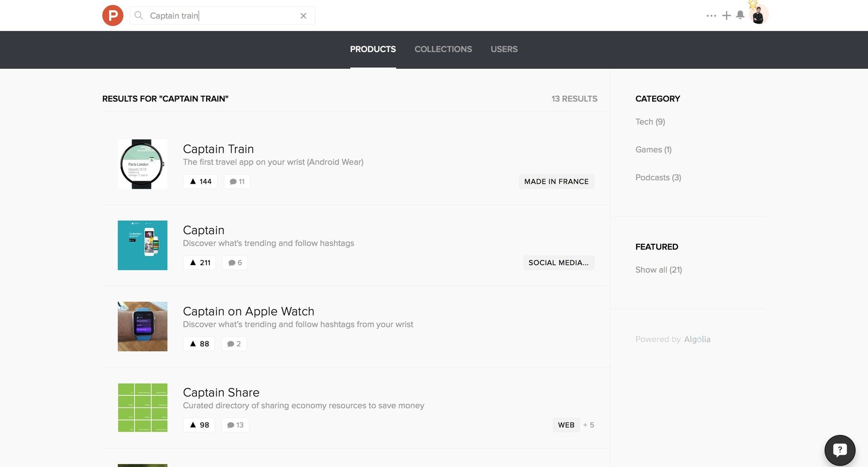
Task: Click the '13 RESULTS' count text
Action: (575, 99)
